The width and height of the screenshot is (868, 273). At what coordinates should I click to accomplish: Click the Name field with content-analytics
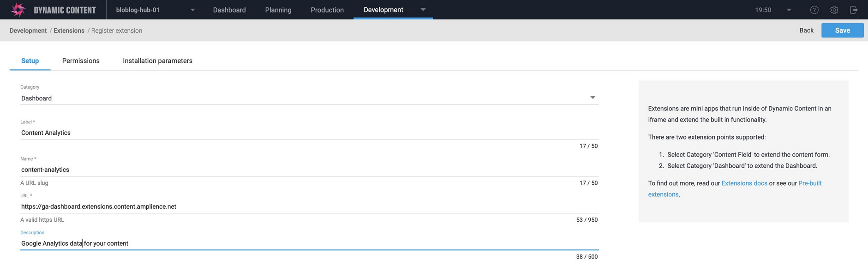tap(309, 170)
